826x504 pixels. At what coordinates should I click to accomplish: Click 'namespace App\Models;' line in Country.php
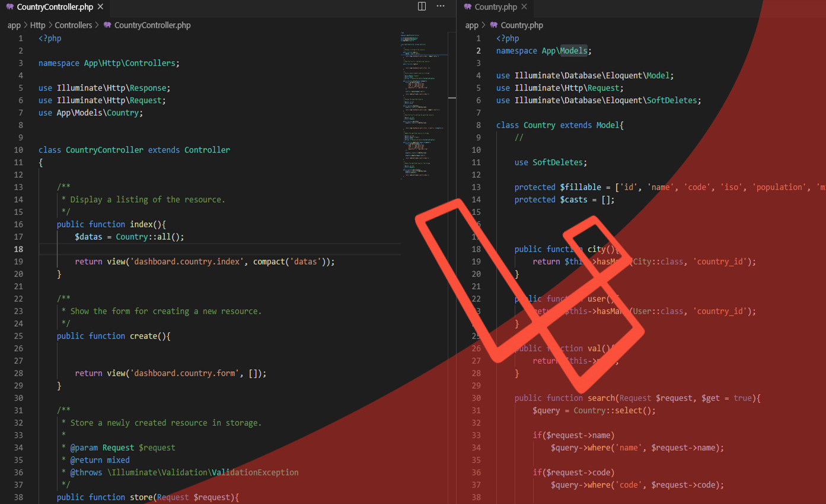[544, 50]
